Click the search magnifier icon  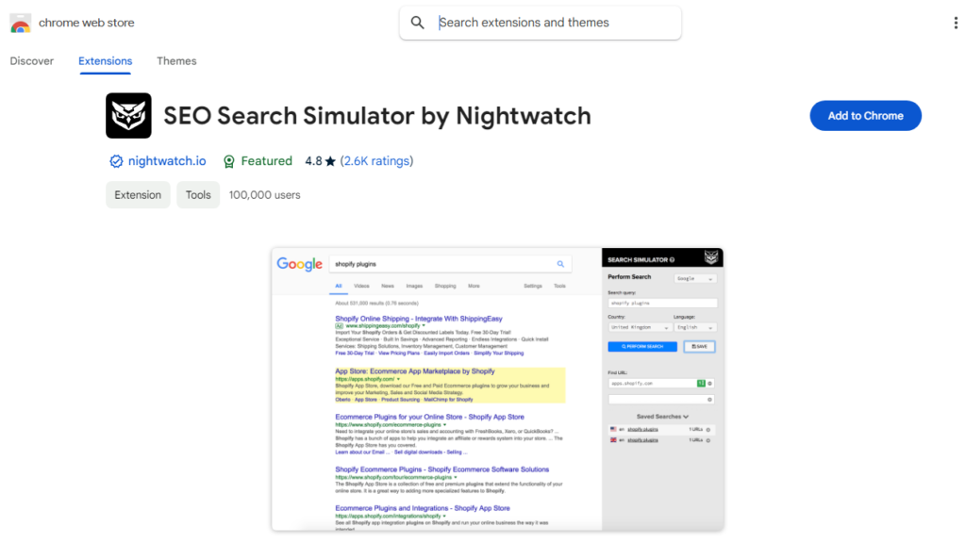[x=418, y=23]
